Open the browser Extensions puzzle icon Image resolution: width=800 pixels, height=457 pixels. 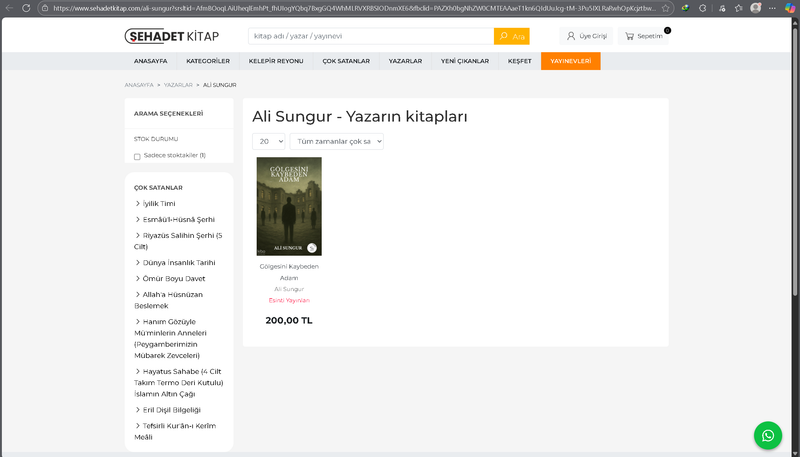click(703, 8)
